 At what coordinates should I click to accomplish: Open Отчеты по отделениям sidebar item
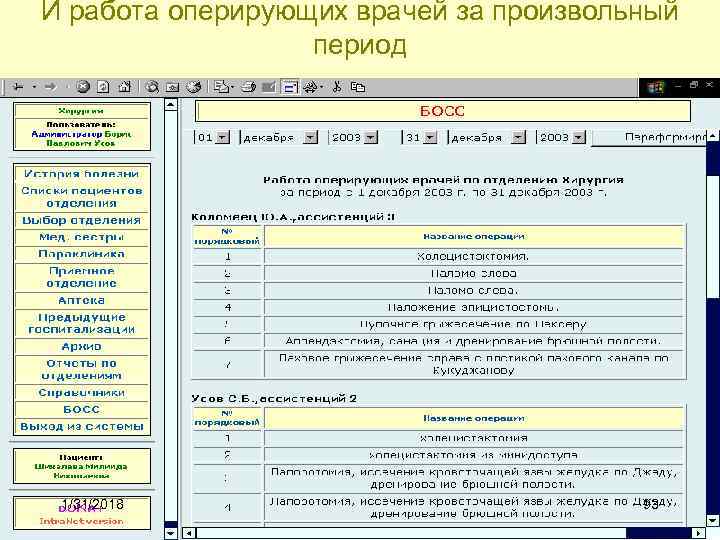(81, 370)
